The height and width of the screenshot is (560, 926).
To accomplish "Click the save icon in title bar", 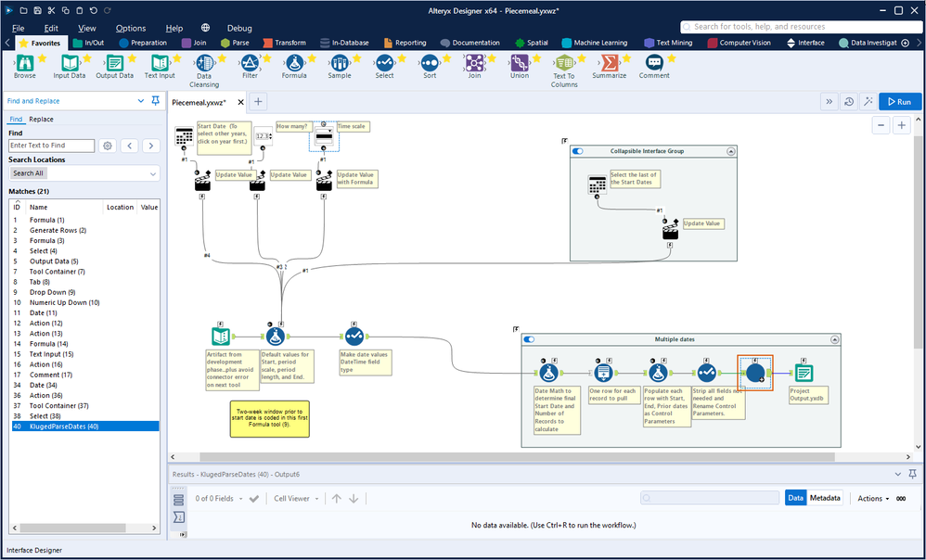I will pyautogui.click(x=37, y=10).
